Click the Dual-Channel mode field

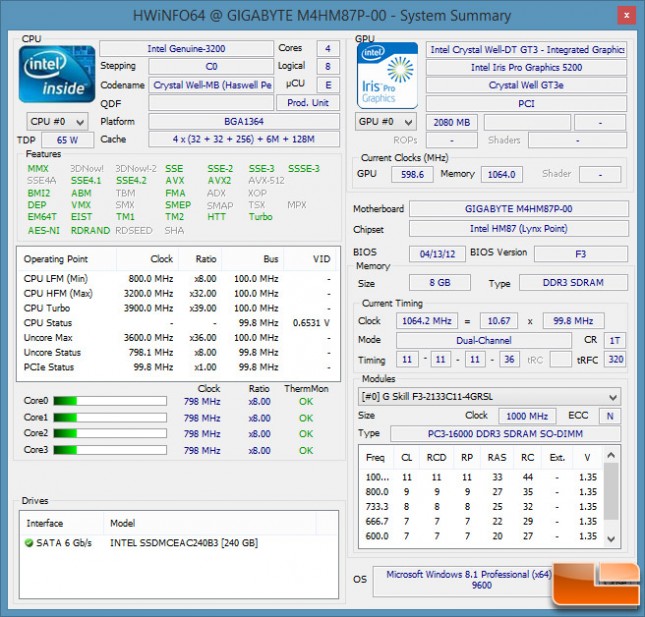pos(484,341)
